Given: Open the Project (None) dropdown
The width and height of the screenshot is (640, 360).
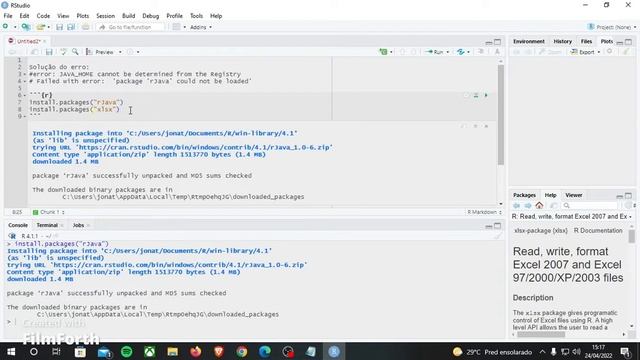Looking at the screenshot, I should (x=611, y=27).
